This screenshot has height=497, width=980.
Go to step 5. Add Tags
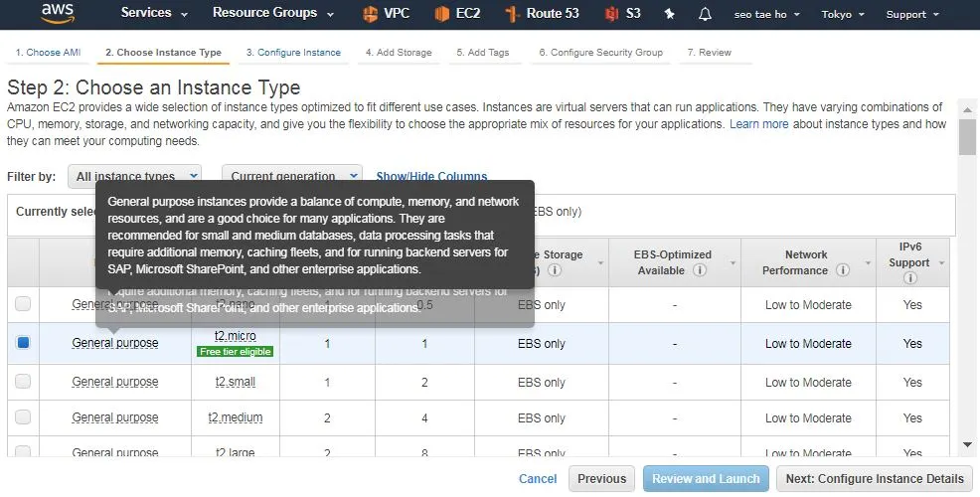[482, 53]
